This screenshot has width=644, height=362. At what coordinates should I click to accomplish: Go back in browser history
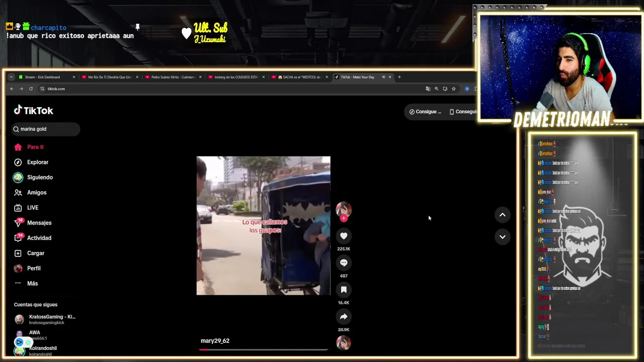click(12, 89)
